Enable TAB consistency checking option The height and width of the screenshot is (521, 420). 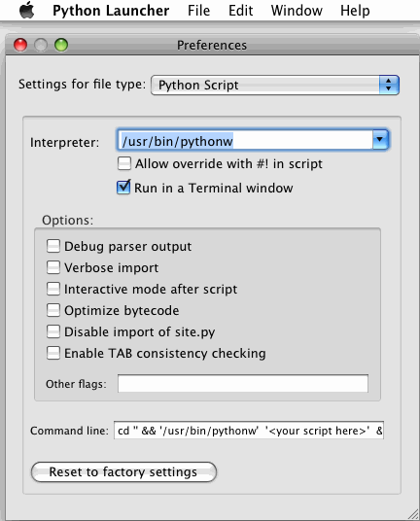(x=53, y=353)
